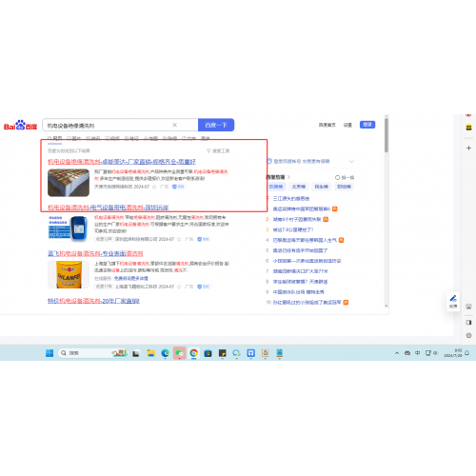The height and width of the screenshot is (476, 476).
Task: Click the blue pen feedback widget
Action: pyautogui.click(x=453, y=301)
